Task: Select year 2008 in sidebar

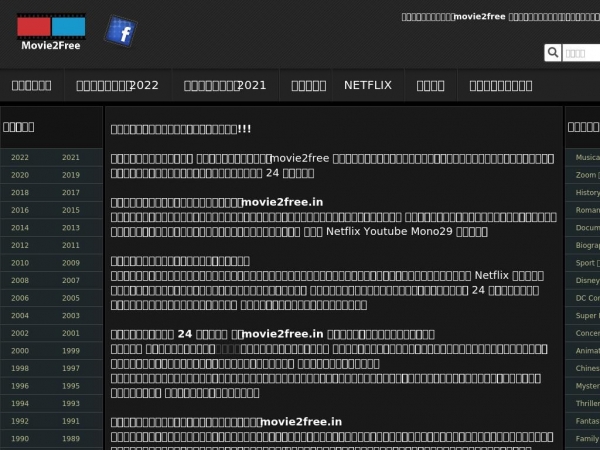Action: pos(20,280)
